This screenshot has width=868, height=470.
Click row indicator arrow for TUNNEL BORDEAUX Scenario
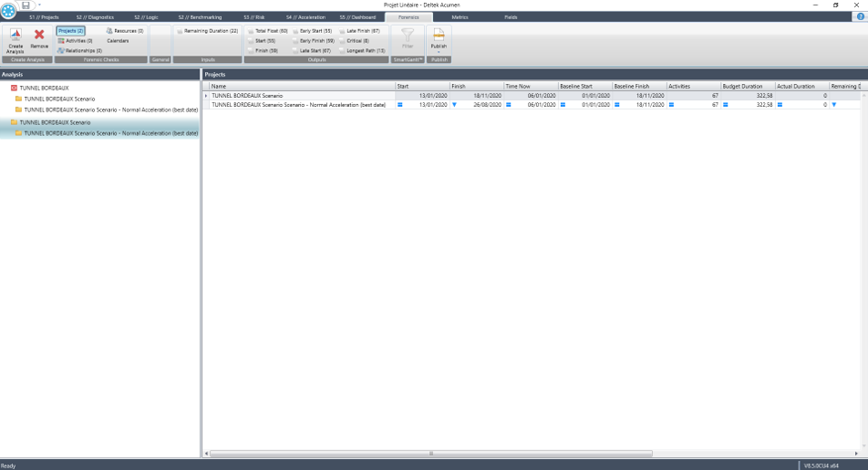tap(206, 96)
